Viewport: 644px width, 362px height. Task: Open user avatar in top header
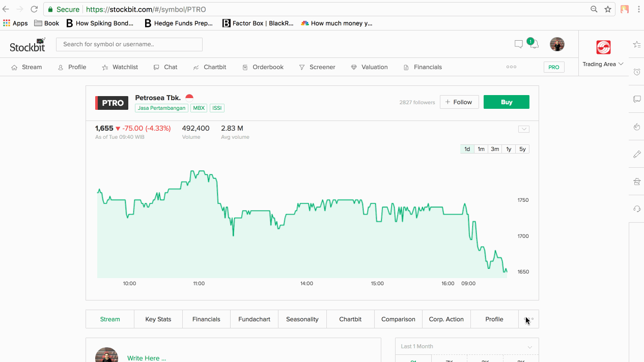[x=557, y=44]
